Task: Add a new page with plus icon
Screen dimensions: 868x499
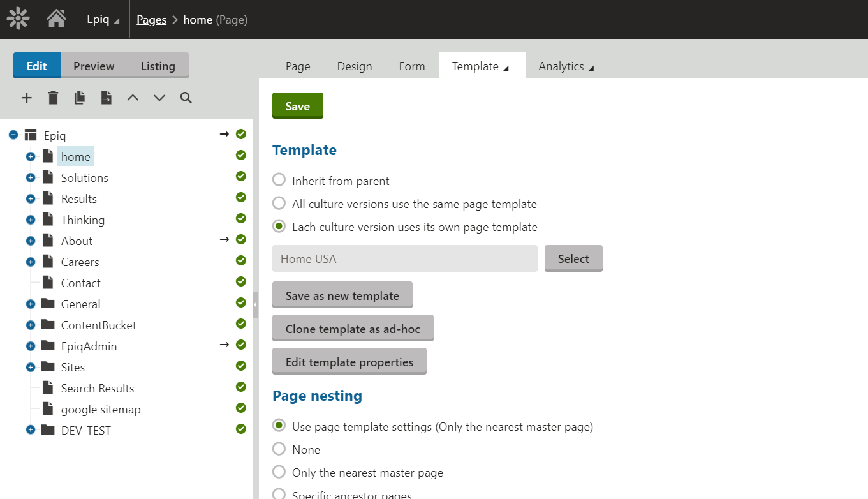Action: coord(27,98)
